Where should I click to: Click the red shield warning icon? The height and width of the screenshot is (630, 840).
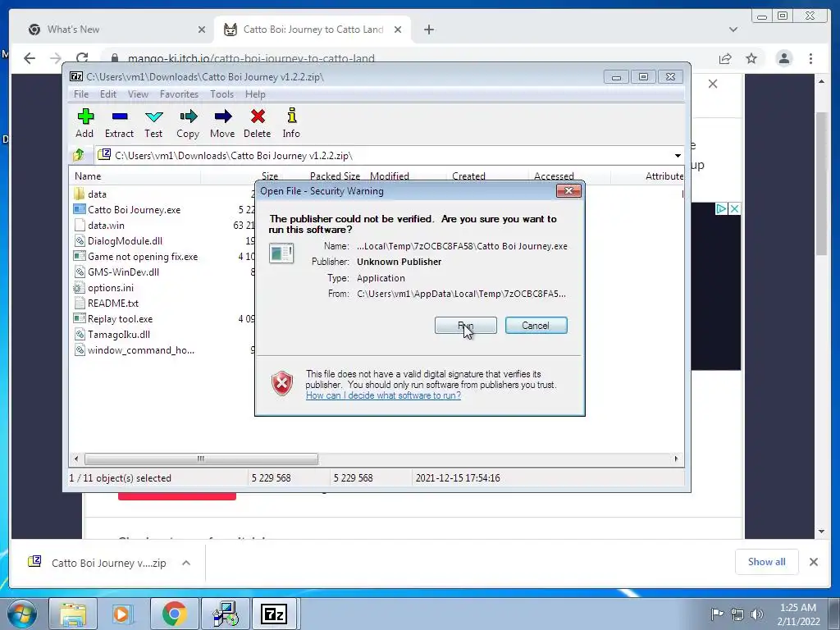pyautogui.click(x=282, y=384)
